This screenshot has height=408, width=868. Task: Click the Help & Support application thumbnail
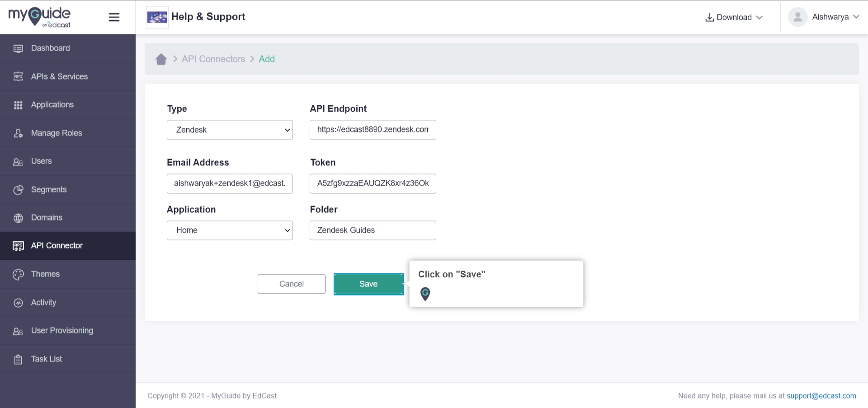[157, 17]
